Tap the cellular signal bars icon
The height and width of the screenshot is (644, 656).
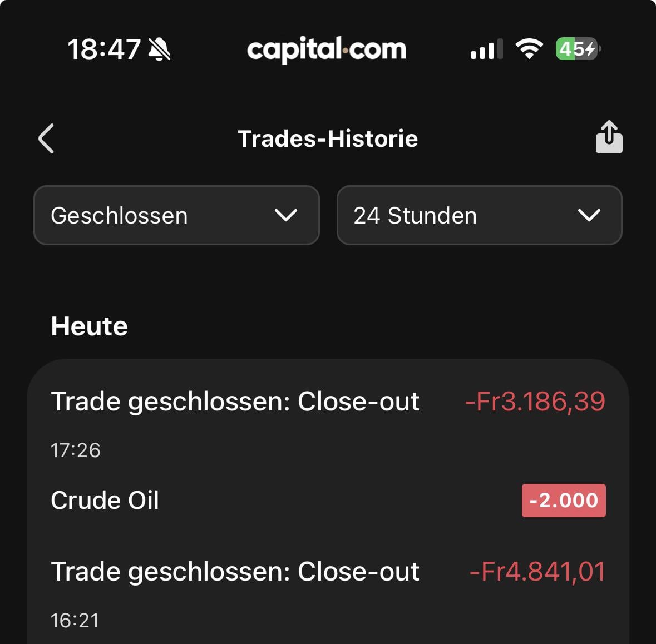486,49
